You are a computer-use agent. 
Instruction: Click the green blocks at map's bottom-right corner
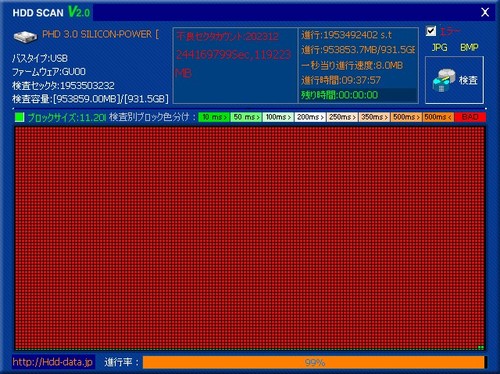coord(481,347)
